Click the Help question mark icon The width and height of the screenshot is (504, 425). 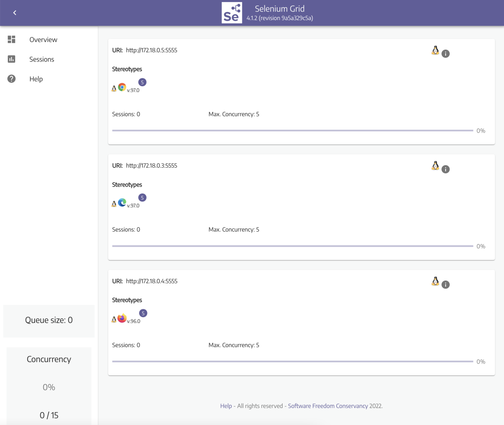[11, 79]
